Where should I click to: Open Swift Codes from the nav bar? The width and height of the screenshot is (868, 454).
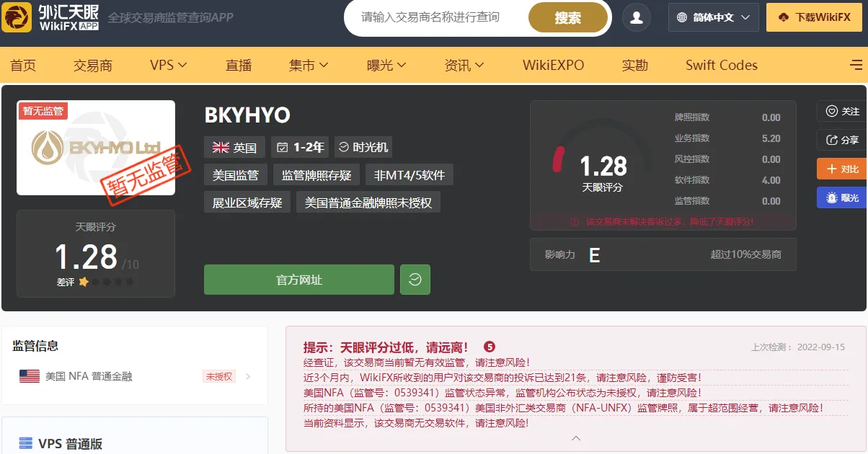(x=722, y=65)
